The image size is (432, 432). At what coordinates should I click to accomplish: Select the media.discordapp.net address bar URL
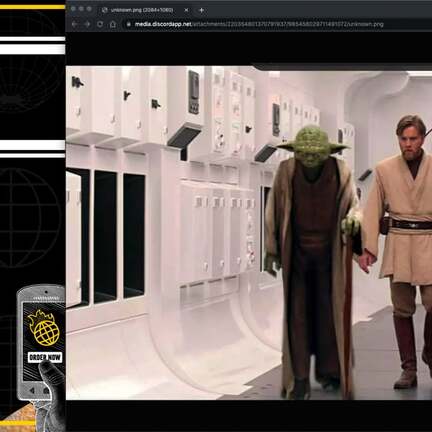(259, 24)
